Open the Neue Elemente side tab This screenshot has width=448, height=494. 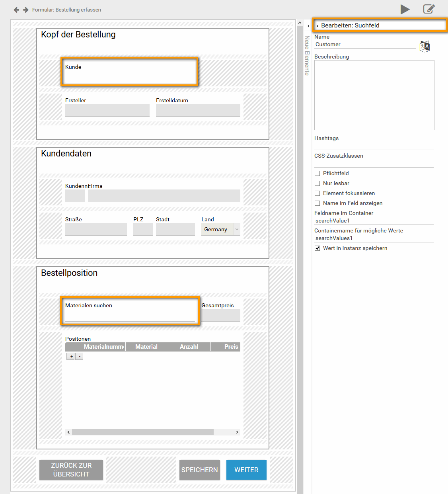pyautogui.click(x=307, y=55)
